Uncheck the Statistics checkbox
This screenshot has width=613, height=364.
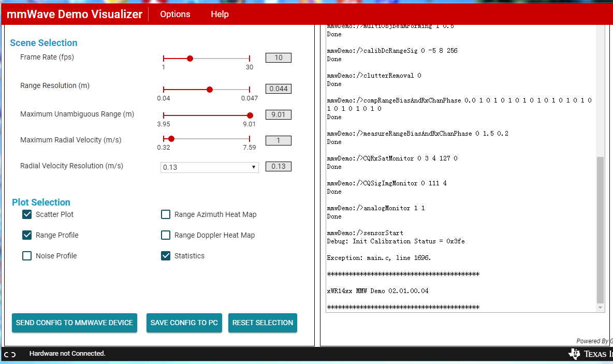point(166,256)
